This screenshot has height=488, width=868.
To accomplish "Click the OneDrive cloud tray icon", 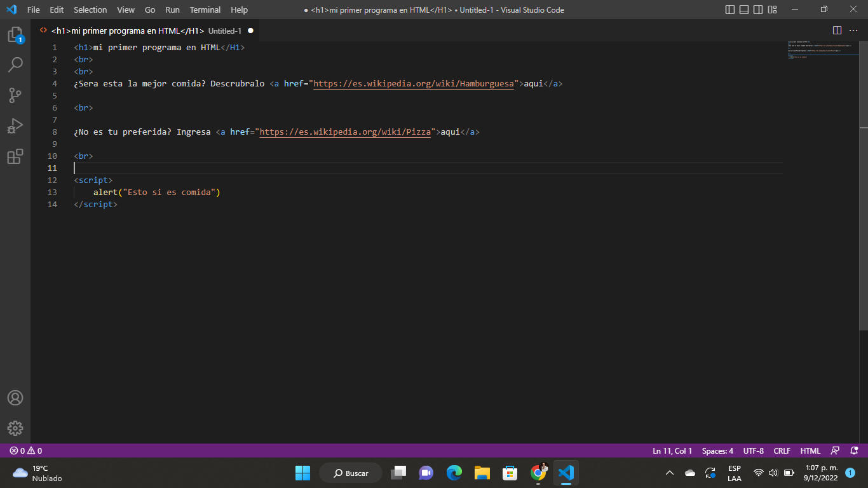I will 690,473.
